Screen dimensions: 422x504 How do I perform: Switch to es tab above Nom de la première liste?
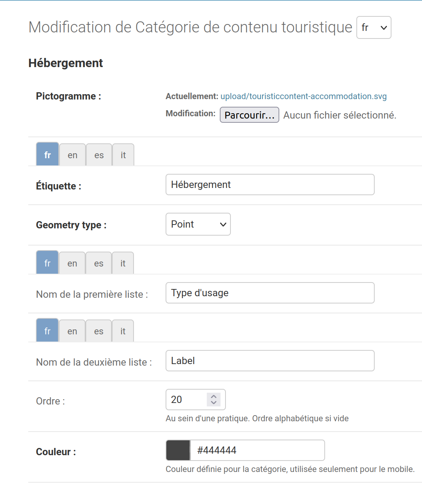click(x=99, y=263)
